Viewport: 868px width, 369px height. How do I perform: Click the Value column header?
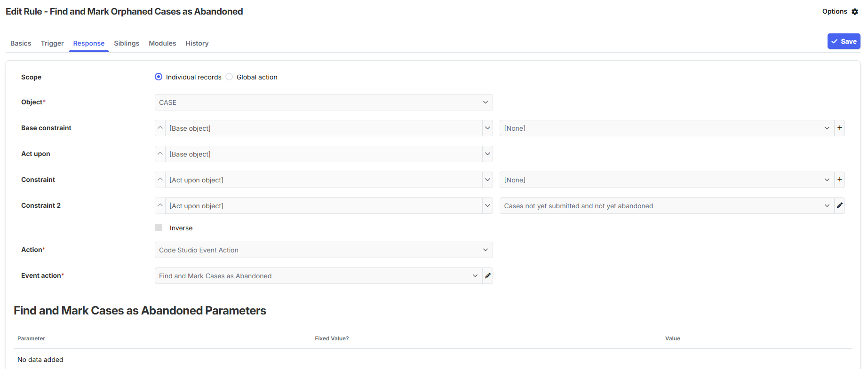pos(672,338)
